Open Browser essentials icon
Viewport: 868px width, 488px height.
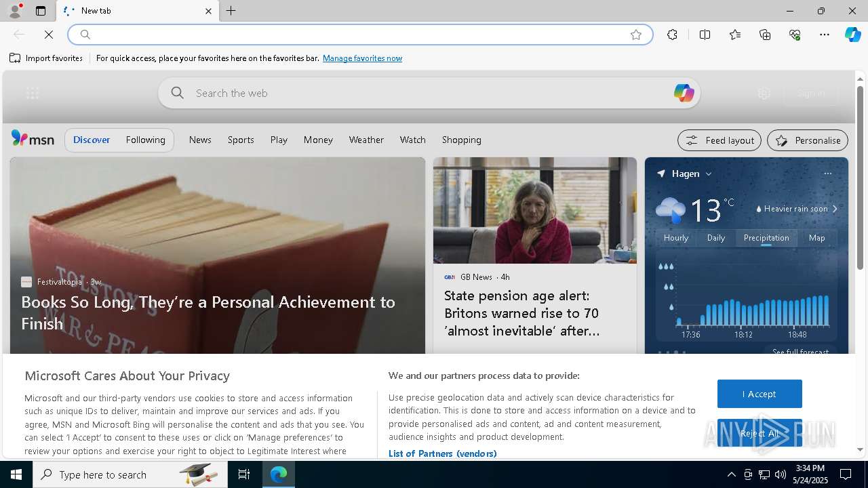[x=795, y=35]
